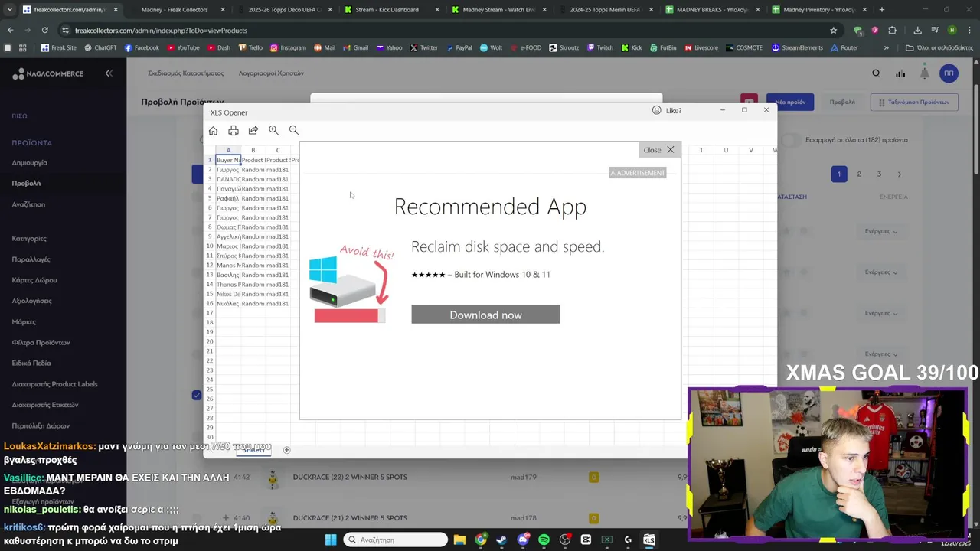Reload the page in Chrome
980x551 pixels.
pos(44,30)
